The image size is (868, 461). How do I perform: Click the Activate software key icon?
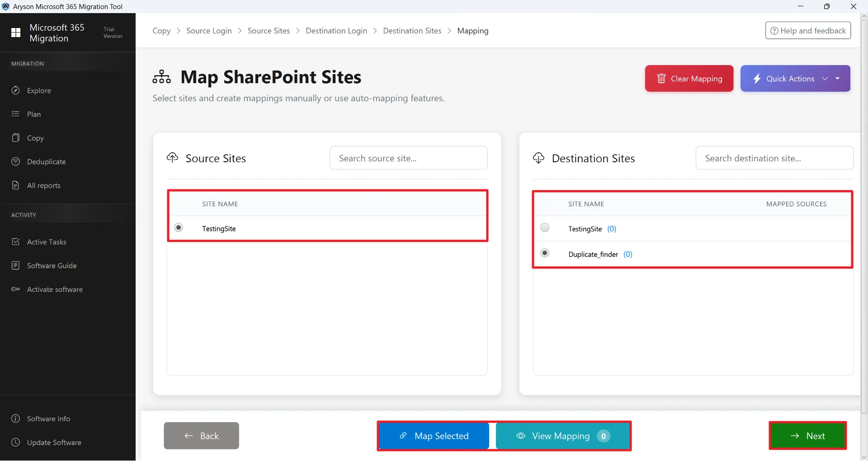pyautogui.click(x=16, y=289)
